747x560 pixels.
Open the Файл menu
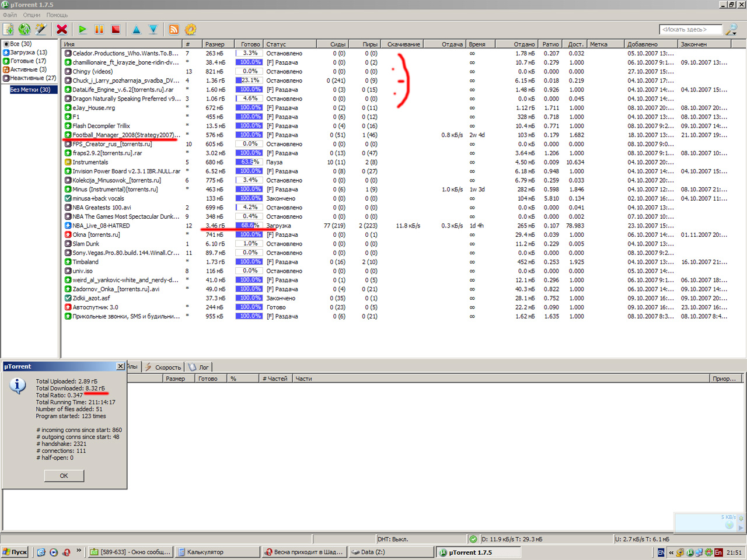click(x=10, y=15)
